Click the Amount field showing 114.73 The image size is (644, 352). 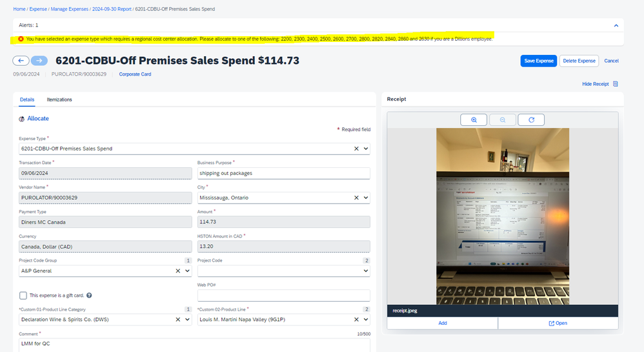click(283, 222)
